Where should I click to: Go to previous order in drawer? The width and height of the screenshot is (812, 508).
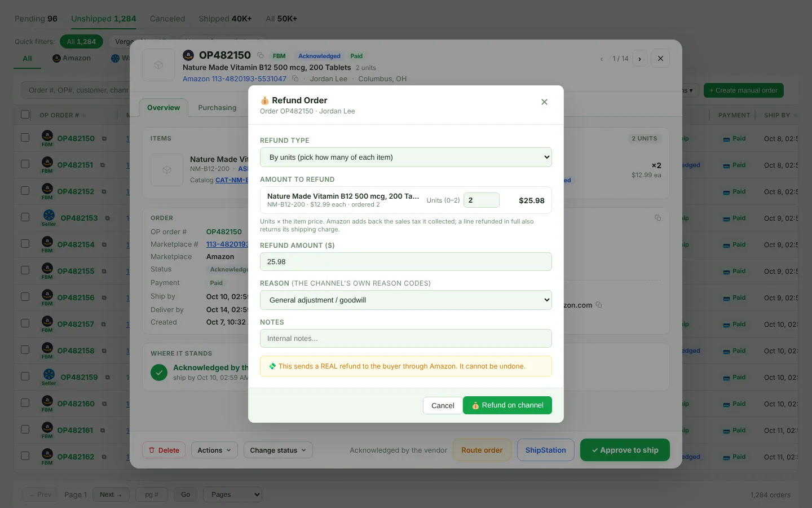(x=602, y=59)
